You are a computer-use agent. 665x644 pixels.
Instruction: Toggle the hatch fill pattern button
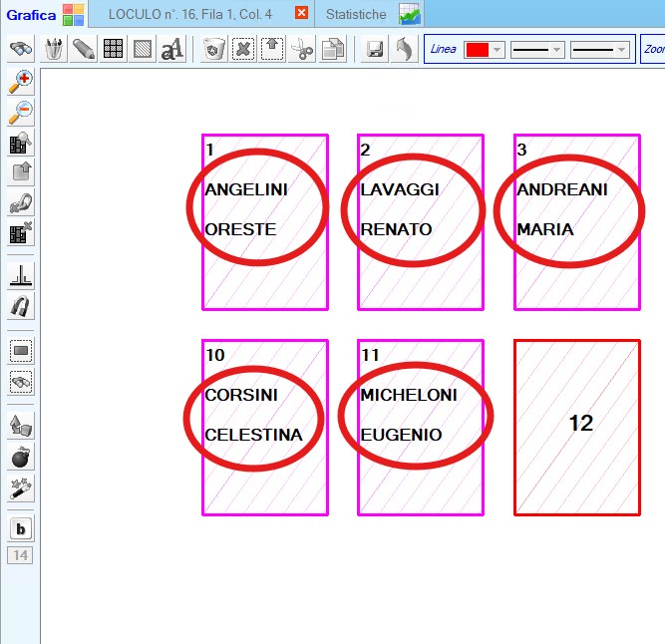tap(142, 50)
